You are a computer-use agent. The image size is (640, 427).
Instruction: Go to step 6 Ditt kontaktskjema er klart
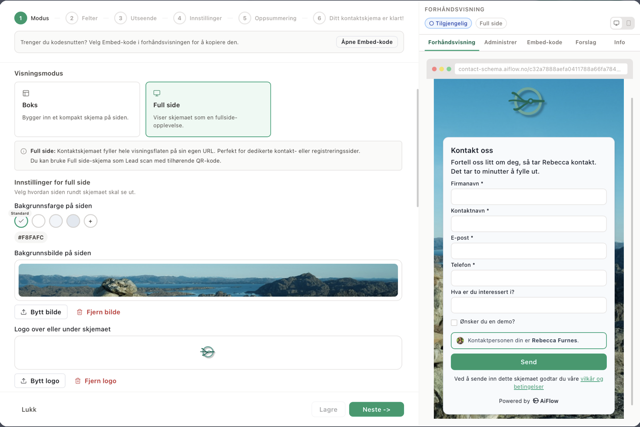pos(359,18)
